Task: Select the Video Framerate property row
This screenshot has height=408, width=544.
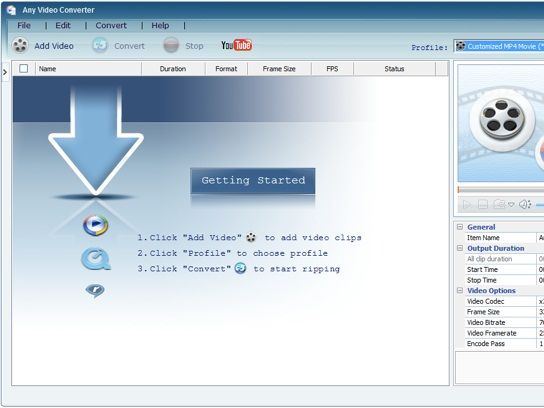Action: 504,333
